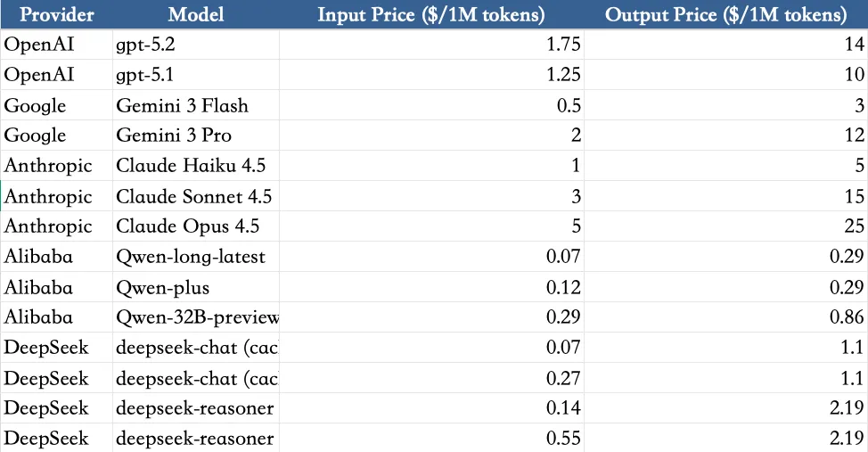This screenshot has height=452, width=868.
Task: Click the Qwen-long-latest model cell
Action: coord(196,257)
